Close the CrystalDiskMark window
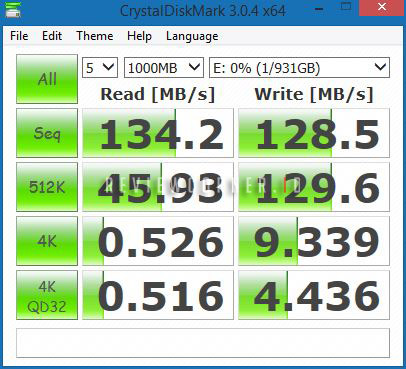The height and width of the screenshot is (369, 406). pos(382,7)
